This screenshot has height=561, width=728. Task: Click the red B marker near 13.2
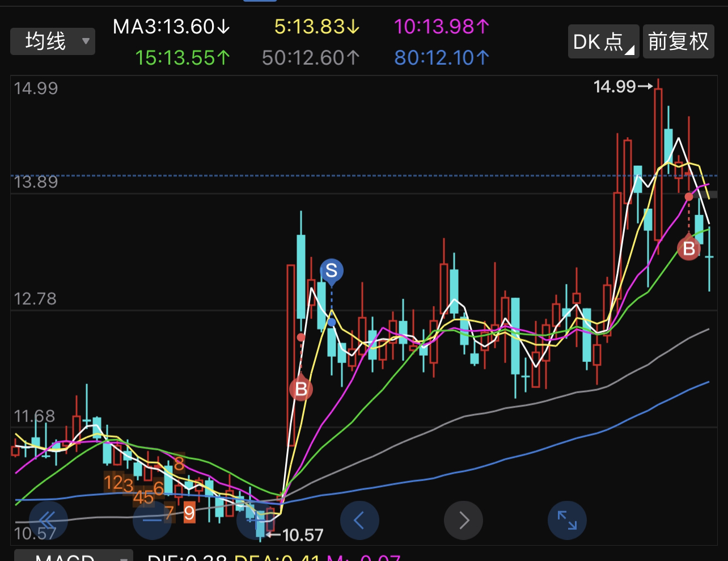pyautogui.click(x=689, y=248)
